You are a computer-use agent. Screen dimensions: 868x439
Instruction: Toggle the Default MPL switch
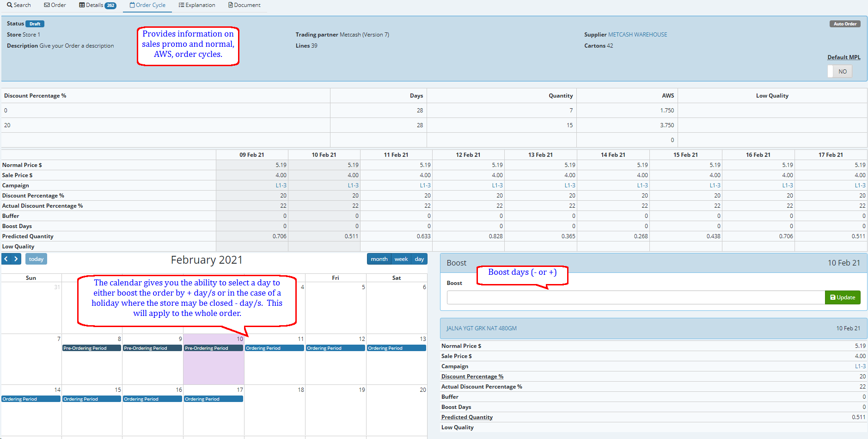coord(839,71)
